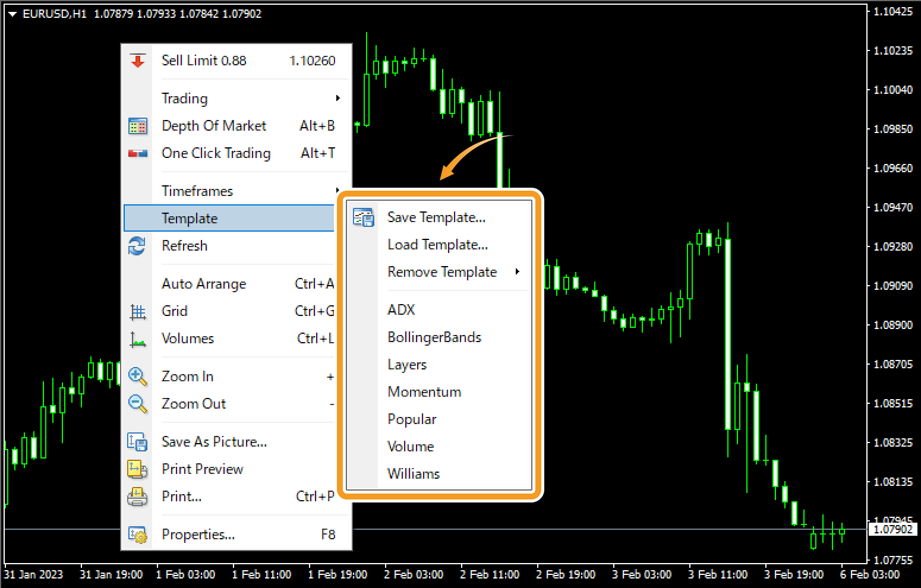This screenshot has height=588, width=921.
Task: Click the Properties gear icon
Action: pos(138,535)
